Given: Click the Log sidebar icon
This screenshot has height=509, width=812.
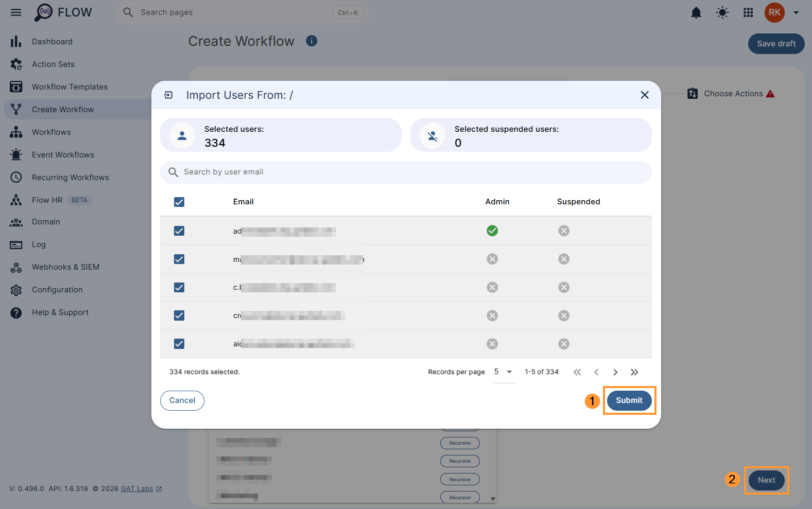Looking at the screenshot, I should click(x=16, y=245).
